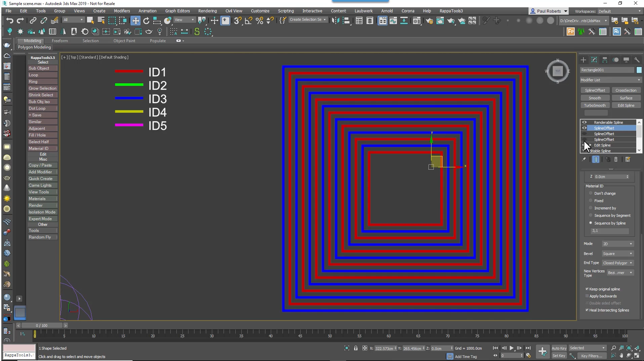Open the Modify panel tab icon
Image resolution: width=644 pixels, height=361 pixels.
tap(594, 60)
